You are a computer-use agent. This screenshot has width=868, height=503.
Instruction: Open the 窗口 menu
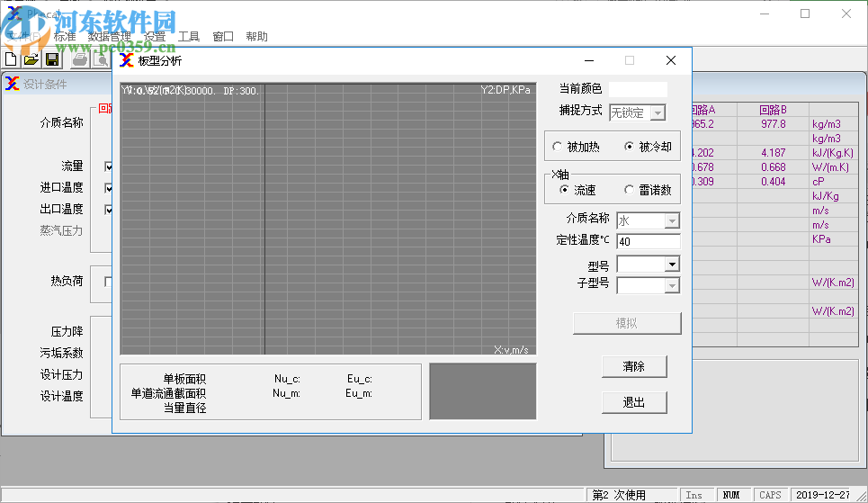(x=222, y=37)
